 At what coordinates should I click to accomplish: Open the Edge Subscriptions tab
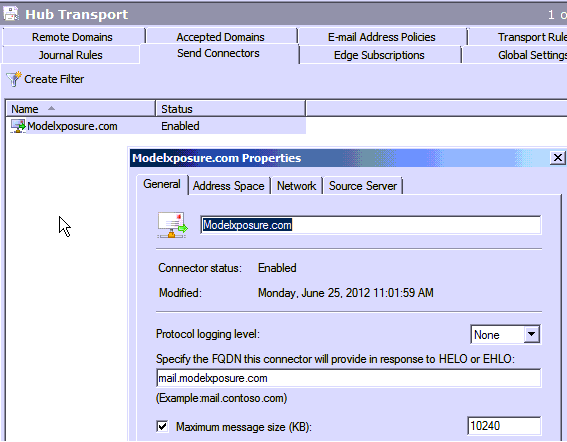379,55
